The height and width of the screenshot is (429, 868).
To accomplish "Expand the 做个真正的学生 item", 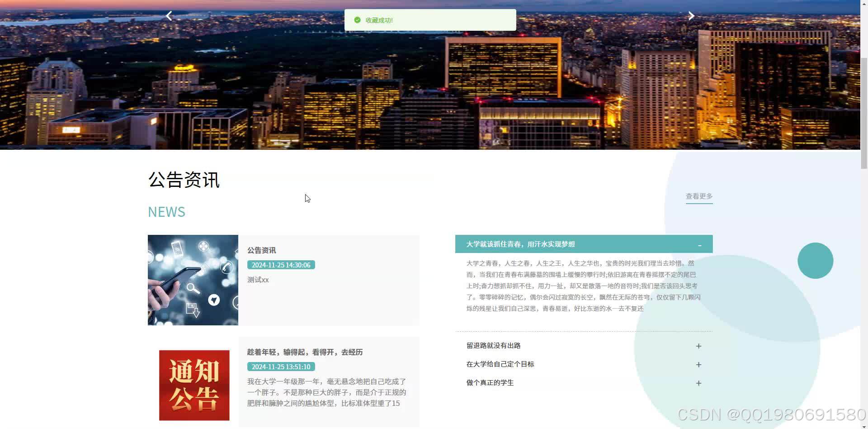I will point(584,383).
